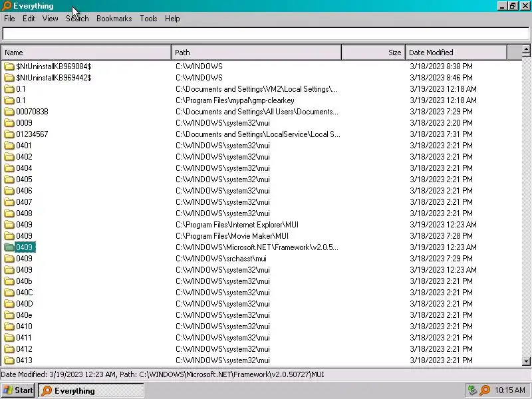Select 0409 folder icon in Internet Explorer\MUI

click(x=9, y=225)
